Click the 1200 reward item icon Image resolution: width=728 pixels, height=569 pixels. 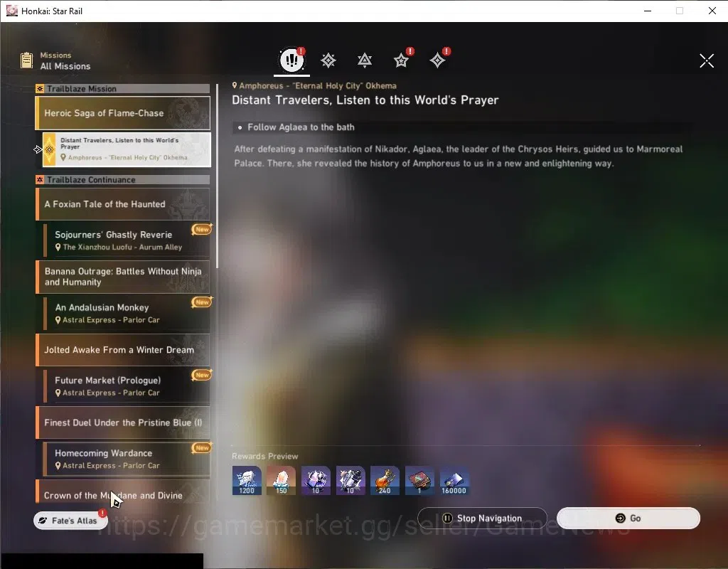click(x=247, y=480)
